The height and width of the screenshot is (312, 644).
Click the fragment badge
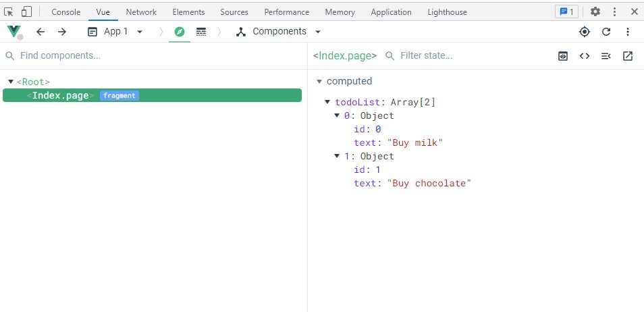(x=119, y=95)
